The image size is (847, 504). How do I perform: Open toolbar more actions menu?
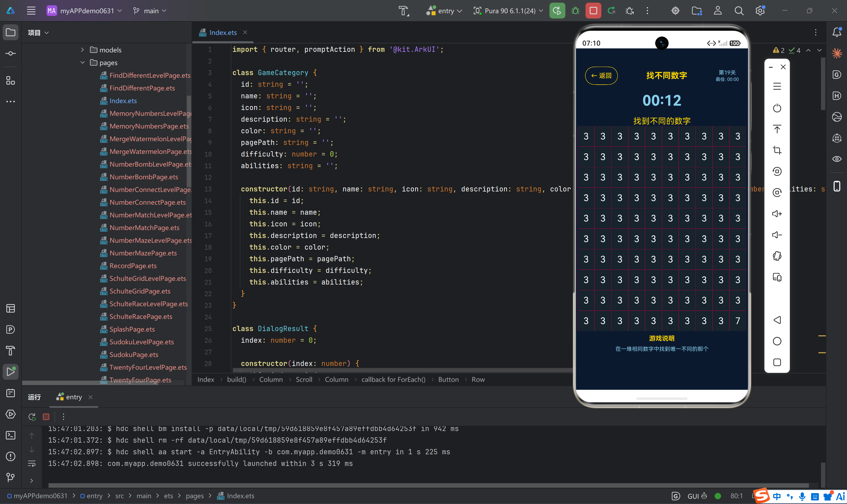coord(647,11)
